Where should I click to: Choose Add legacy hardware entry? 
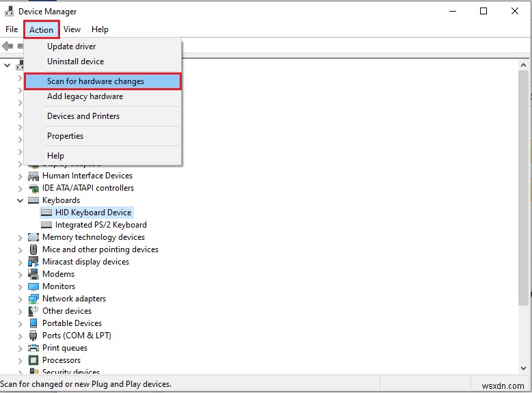pyautogui.click(x=102, y=96)
